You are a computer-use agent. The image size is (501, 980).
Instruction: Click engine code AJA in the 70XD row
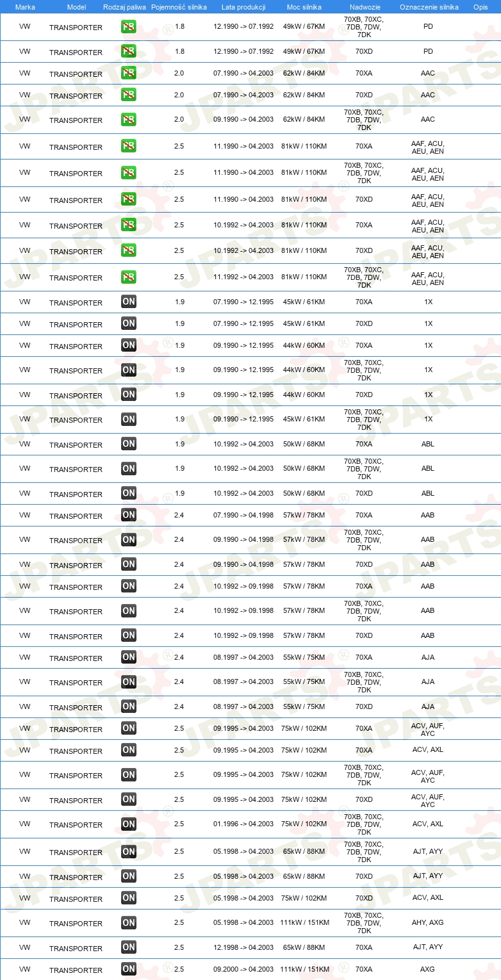(428, 706)
